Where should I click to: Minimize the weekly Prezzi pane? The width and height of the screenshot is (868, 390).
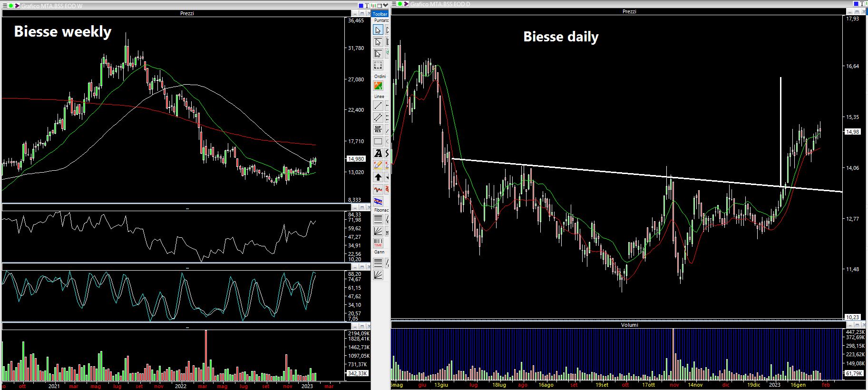pyautogui.click(x=355, y=13)
